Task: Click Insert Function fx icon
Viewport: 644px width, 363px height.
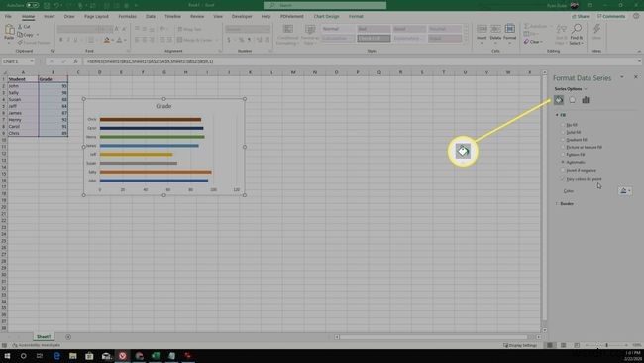Action: click(75, 61)
